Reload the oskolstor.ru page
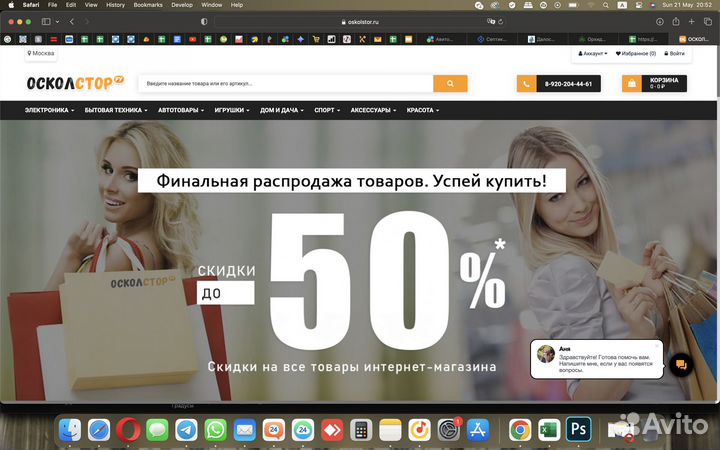The height and width of the screenshot is (450, 720). (501, 22)
